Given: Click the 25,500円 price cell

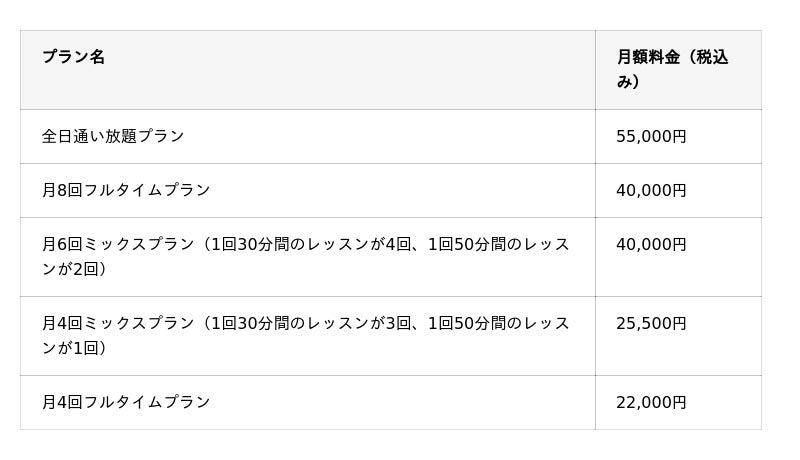Looking at the screenshot, I should coord(651,323).
